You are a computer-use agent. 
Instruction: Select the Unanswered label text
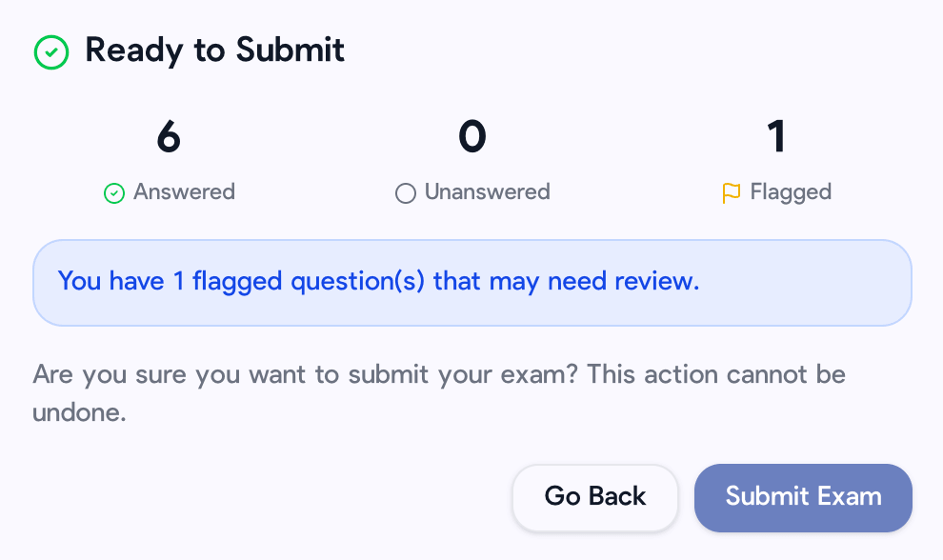click(487, 192)
